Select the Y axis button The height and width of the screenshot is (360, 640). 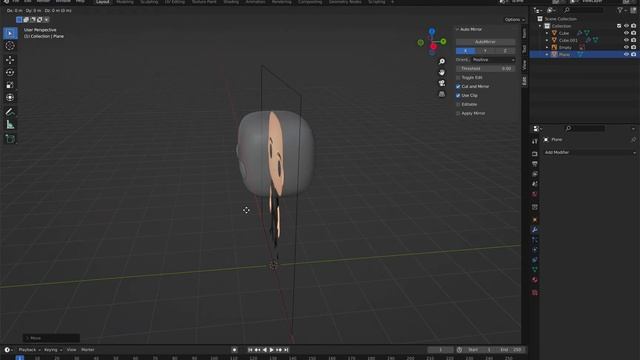(485, 51)
